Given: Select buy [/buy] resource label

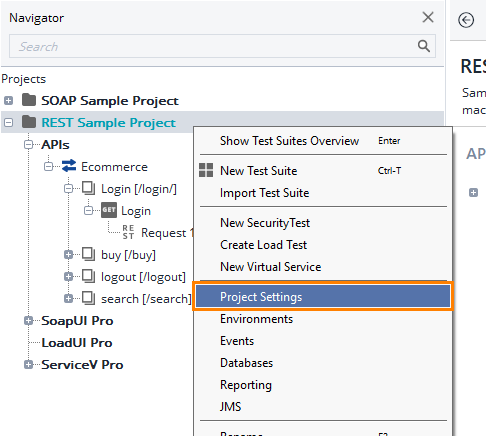Looking at the screenshot, I should pyautogui.click(x=128, y=255).
